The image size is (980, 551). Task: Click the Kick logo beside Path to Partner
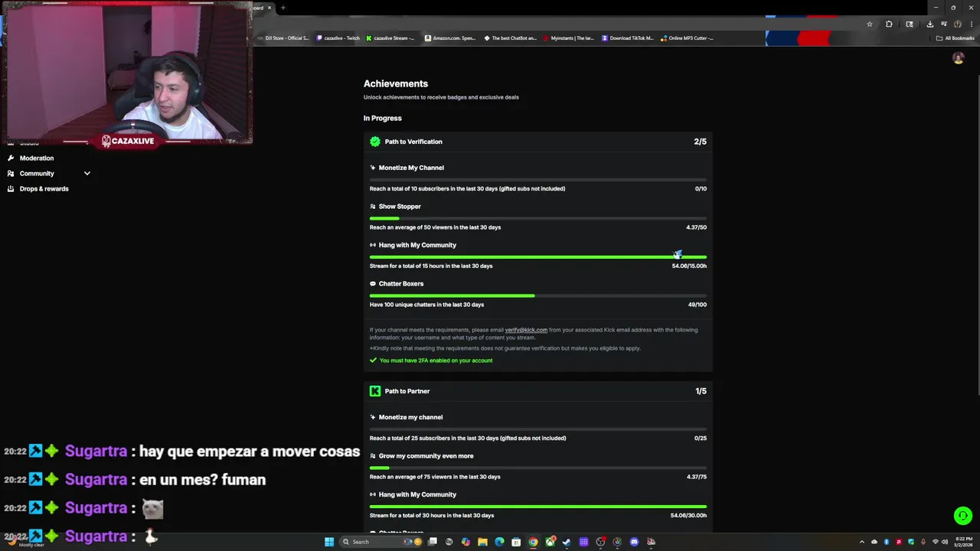click(x=375, y=391)
